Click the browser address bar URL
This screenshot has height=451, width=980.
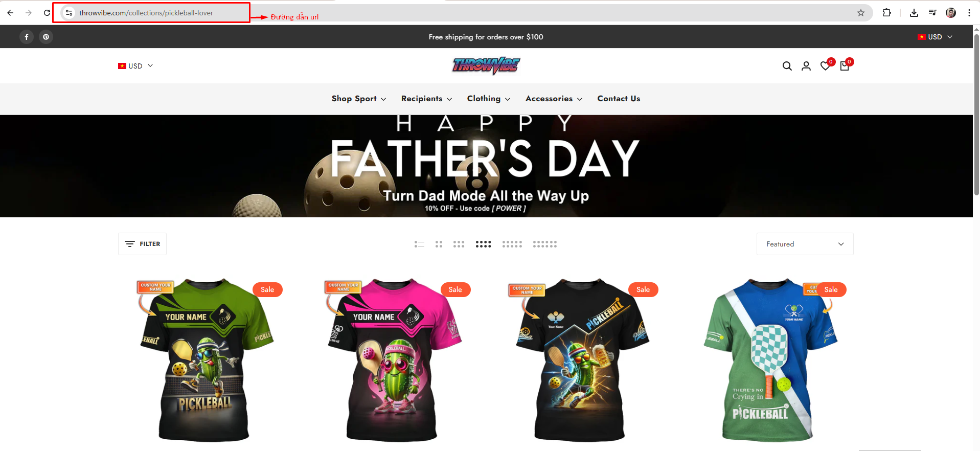point(146,13)
